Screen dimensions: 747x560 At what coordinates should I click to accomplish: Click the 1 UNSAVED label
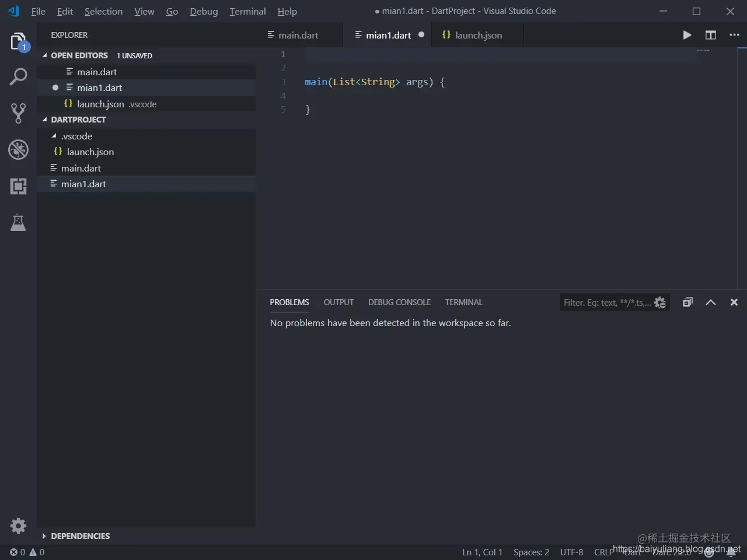(134, 55)
